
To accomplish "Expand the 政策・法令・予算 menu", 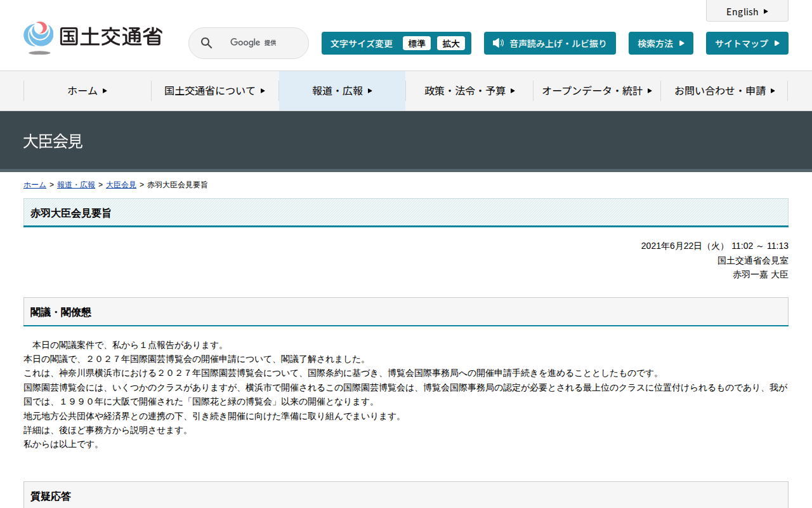I will (x=469, y=91).
